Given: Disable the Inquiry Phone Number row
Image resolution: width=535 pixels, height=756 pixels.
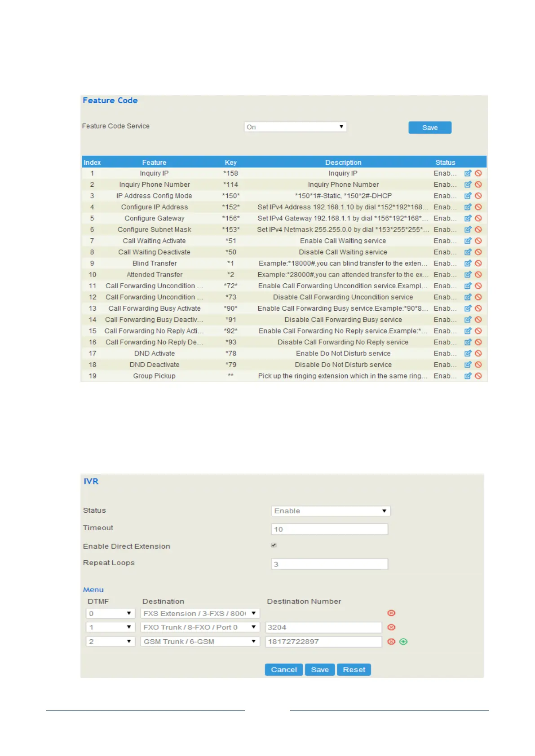Looking at the screenshot, I should click(478, 185).
